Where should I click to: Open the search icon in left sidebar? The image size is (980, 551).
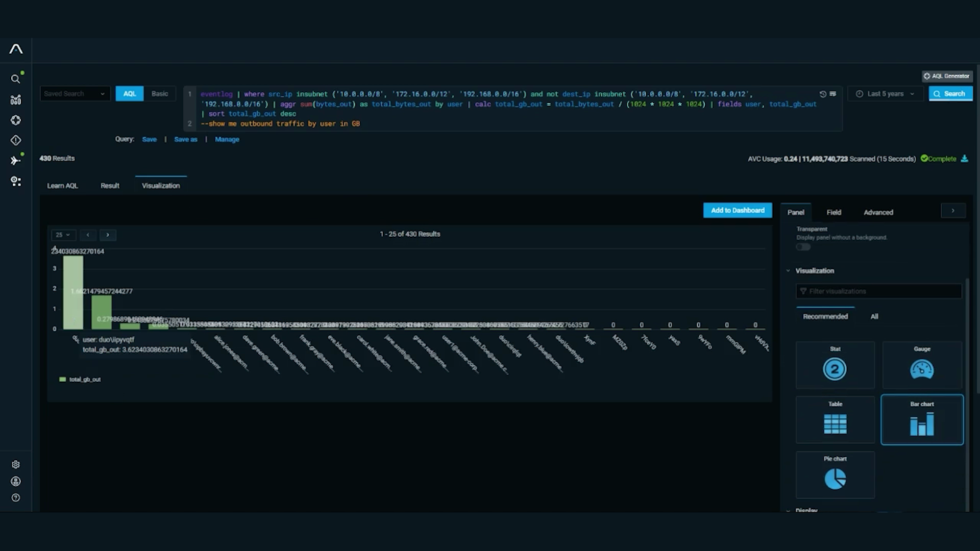pos(15,79)
